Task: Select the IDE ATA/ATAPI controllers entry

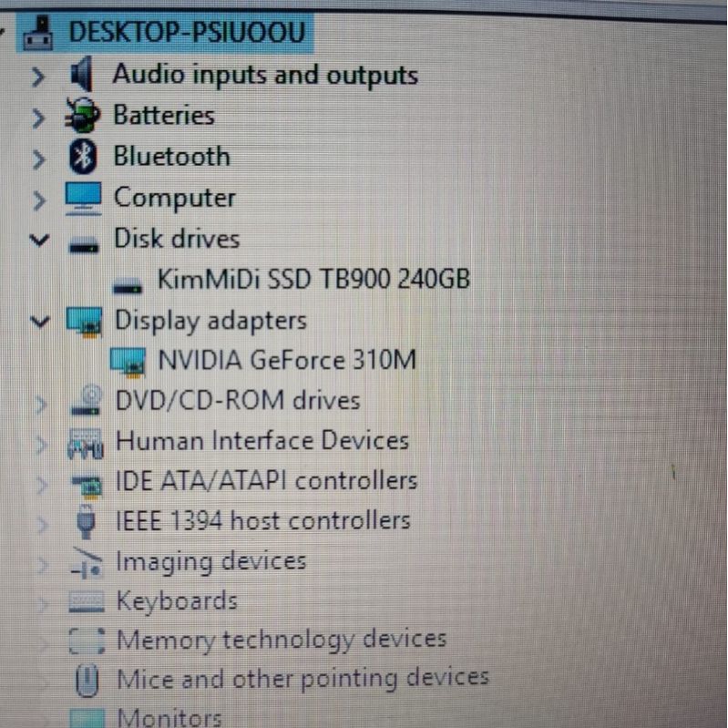Action: point(266,480)
